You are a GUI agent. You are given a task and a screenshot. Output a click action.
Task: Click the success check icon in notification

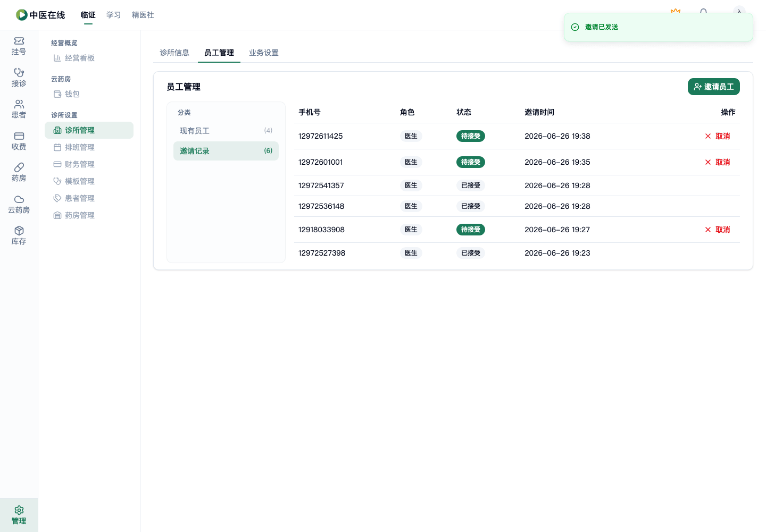[x=575, y=27]
